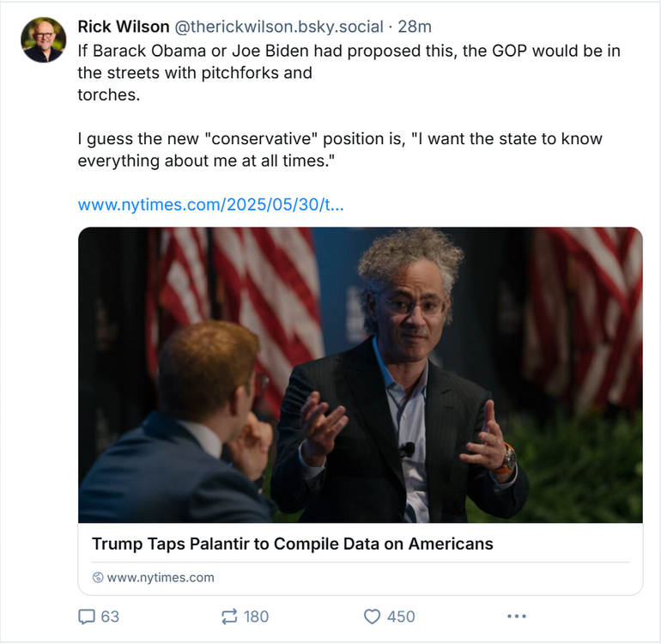Open the www.nytimes.com/2025/05/30 link in the post

[210, 205]
